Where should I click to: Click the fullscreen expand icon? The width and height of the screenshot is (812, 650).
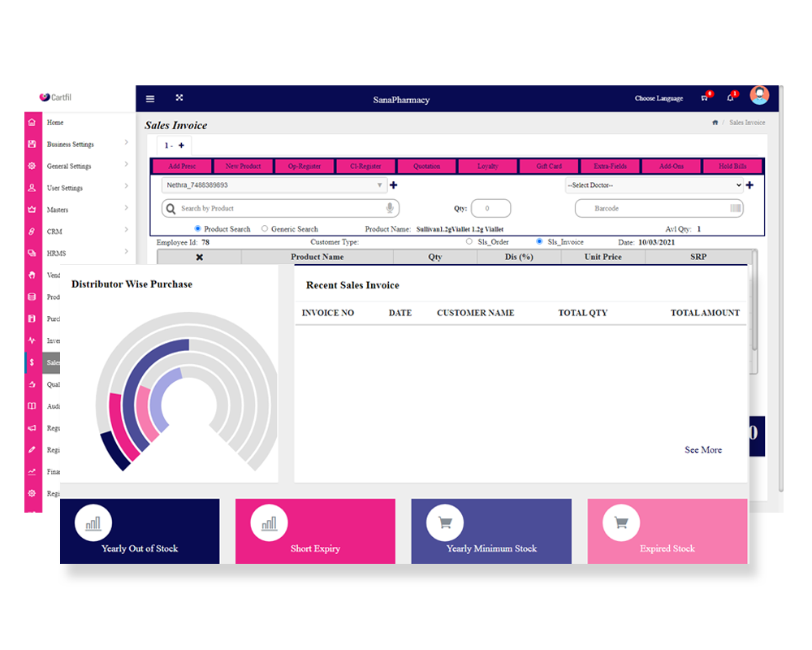coord(179,98)
